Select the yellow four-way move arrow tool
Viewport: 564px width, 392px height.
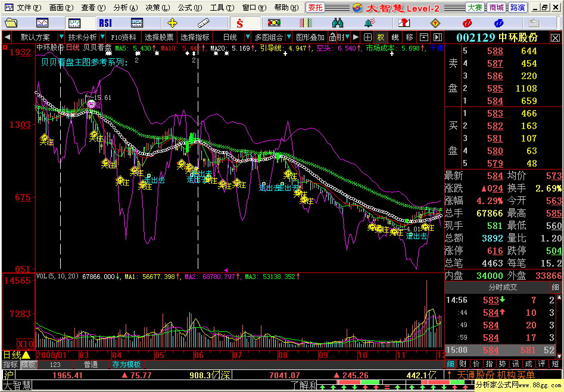(x=172, y=23)
